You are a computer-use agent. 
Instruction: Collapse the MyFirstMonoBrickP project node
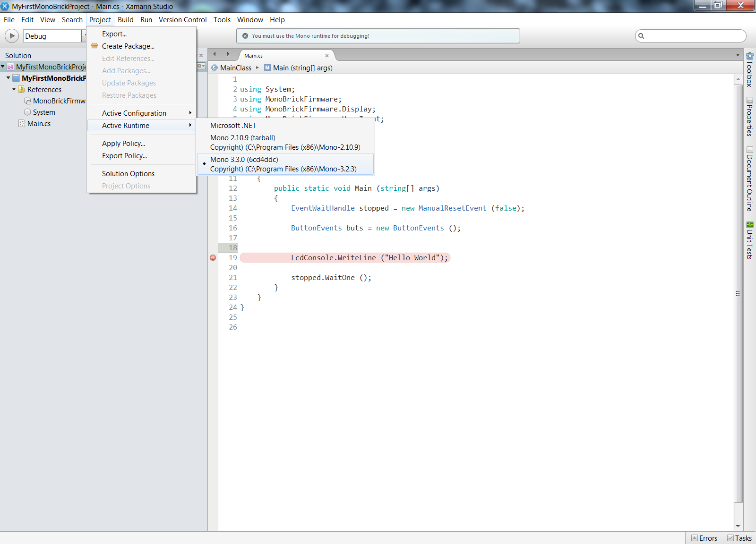coord(9,78)
